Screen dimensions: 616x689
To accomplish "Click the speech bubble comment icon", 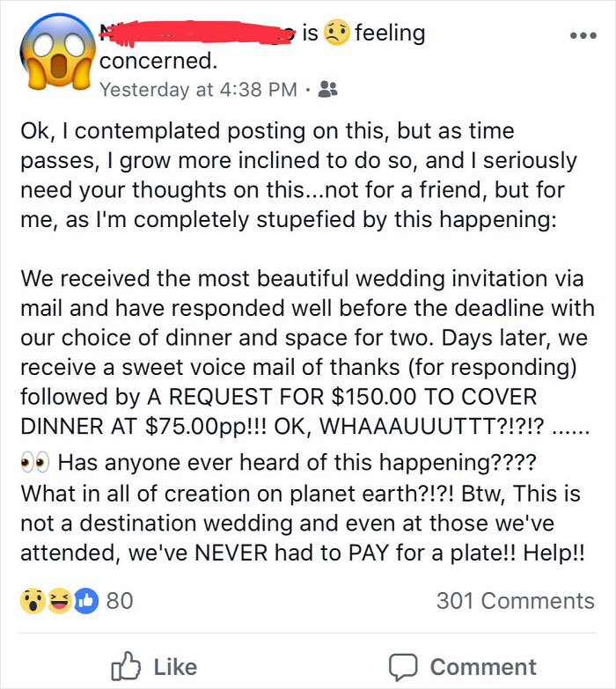I will pos(404,666).
